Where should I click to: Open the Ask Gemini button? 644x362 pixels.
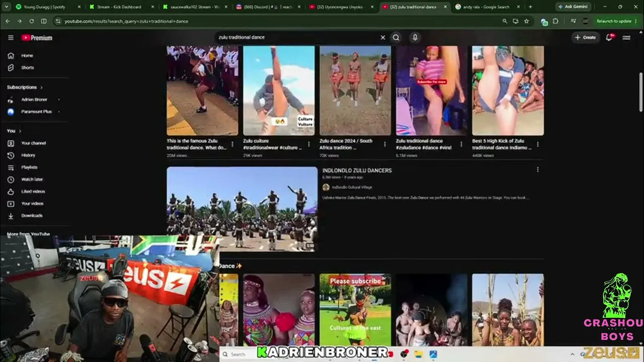click(573, 7)
